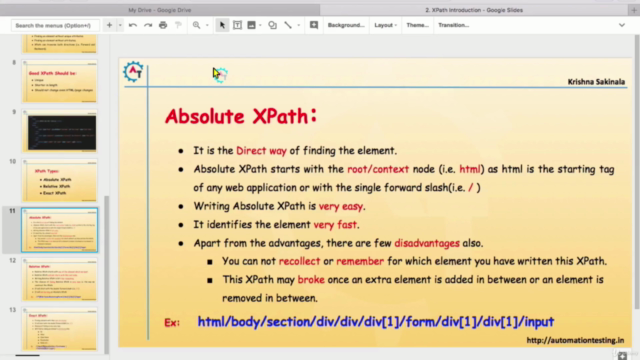Viewport: 640px width, 360px height.
Task: Select slide 13 thumbnail 'Exact XPath'
Action: click(x=60, y=329)
